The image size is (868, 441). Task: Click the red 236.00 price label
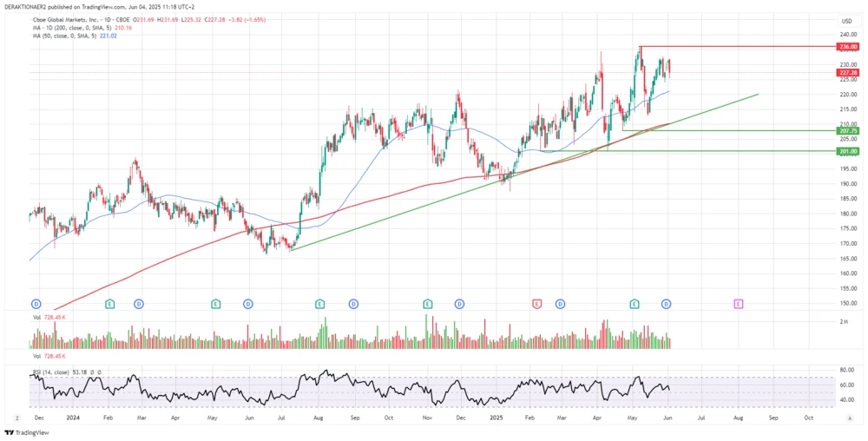[x=847, y=48]
